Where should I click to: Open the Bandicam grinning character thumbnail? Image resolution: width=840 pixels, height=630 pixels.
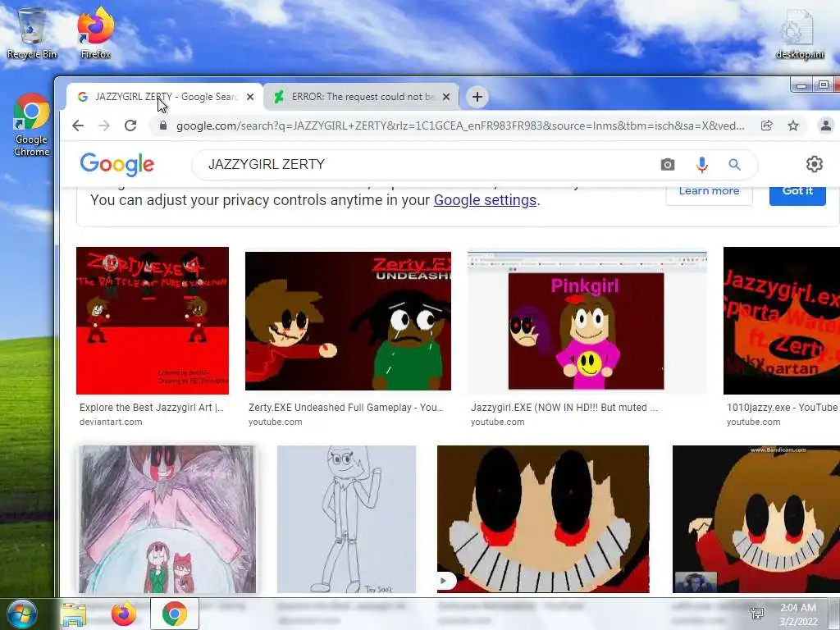pyautogui.click(x=756, y=519)
